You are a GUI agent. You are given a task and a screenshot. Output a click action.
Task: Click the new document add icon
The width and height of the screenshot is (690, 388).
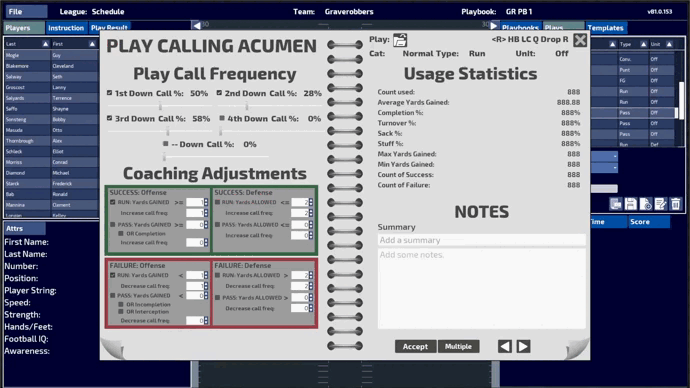[x=645, y=204]
